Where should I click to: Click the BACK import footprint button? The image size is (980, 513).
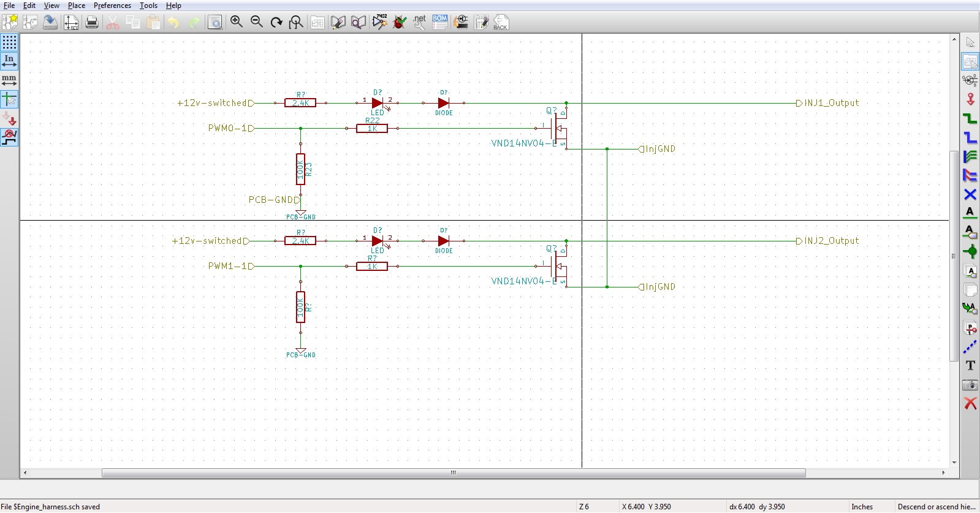[x=501, y=23]
